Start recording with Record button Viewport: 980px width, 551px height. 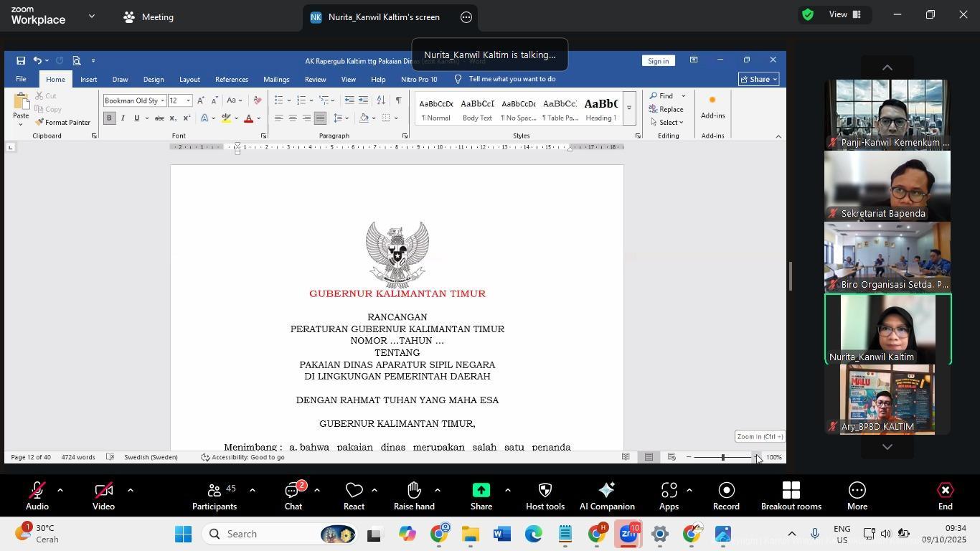click(726, 496)
